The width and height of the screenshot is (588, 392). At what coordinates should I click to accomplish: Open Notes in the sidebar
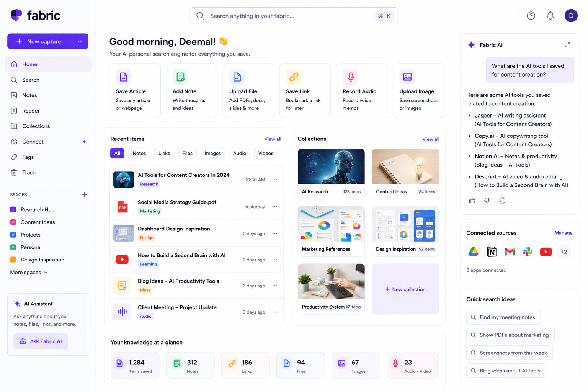48,95
